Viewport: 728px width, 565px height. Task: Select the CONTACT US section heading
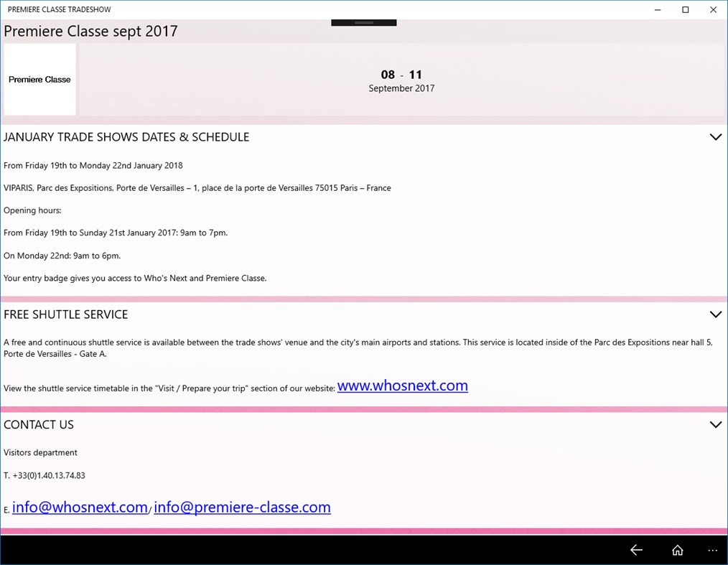(39, 424)
